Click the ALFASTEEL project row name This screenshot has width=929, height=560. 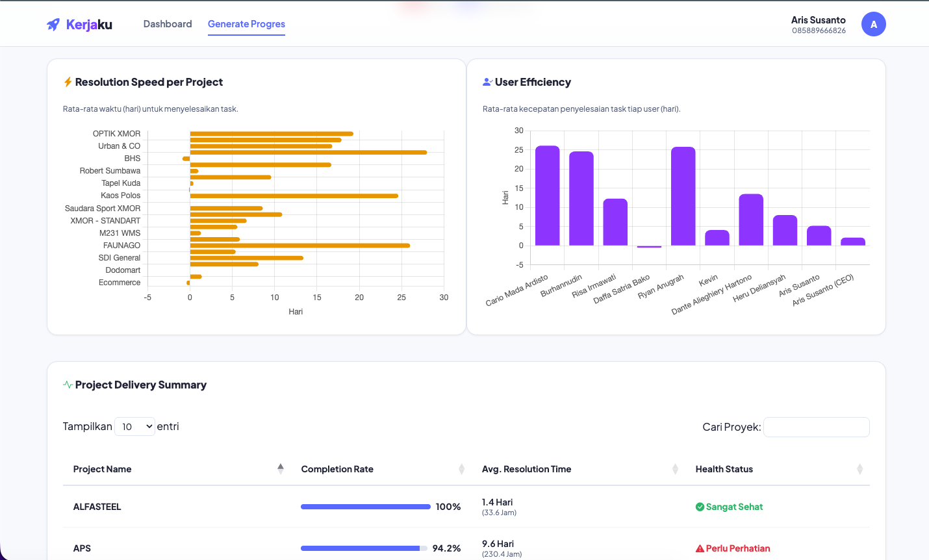point(97,507)
